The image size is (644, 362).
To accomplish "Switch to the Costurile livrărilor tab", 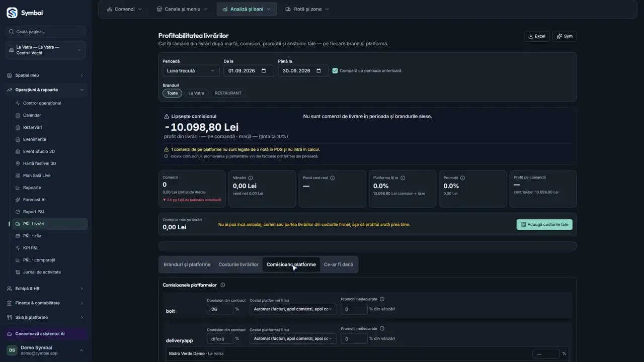I will tap(238, 264).
